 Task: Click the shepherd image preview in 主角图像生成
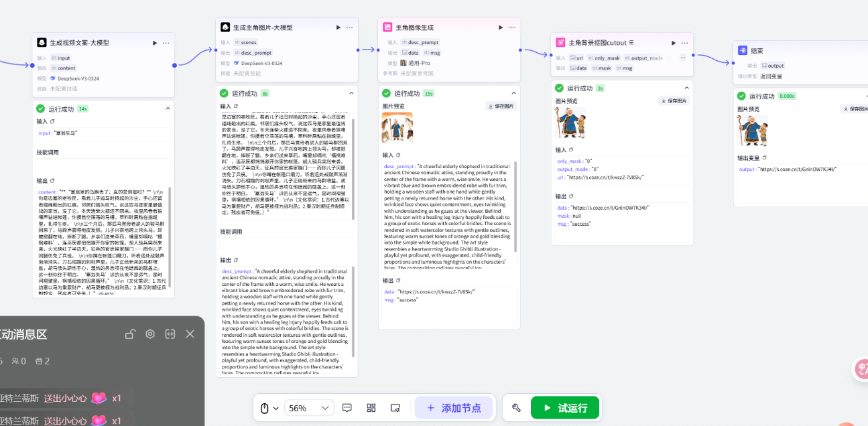(x=398, y=127)
